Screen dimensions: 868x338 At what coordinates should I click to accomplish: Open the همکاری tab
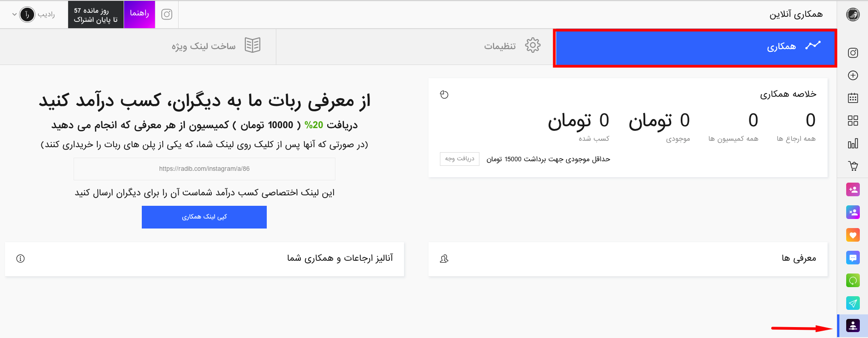pos(695,48)
